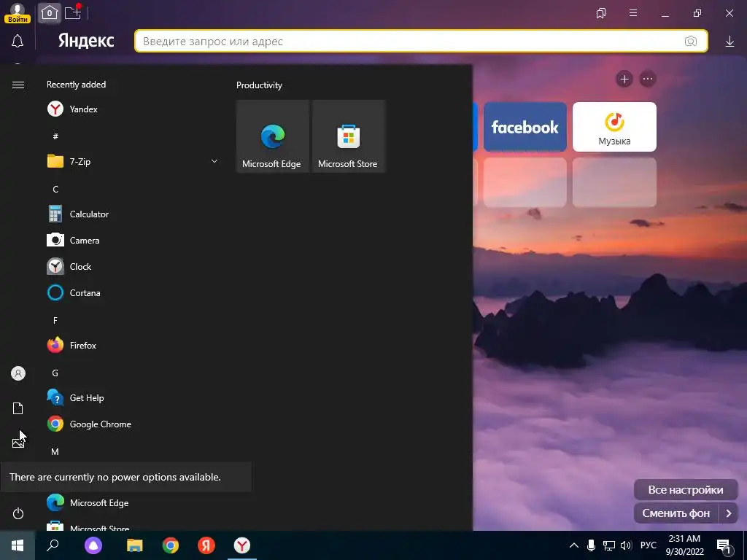Jump to letter F section header
The image size is (747, 560).
tap(55, 321)
